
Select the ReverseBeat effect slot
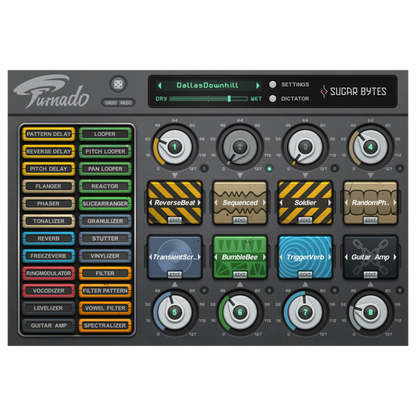pos(175,203)
